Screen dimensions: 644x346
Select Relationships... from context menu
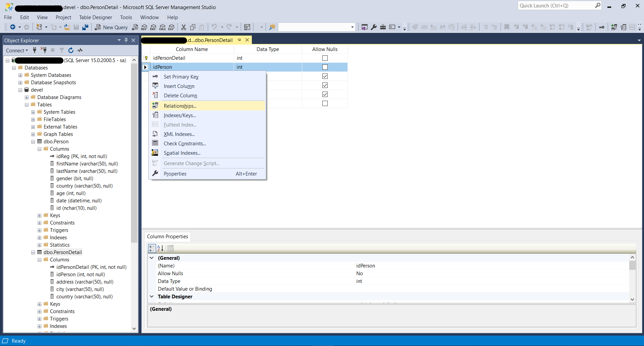[180, 106]
